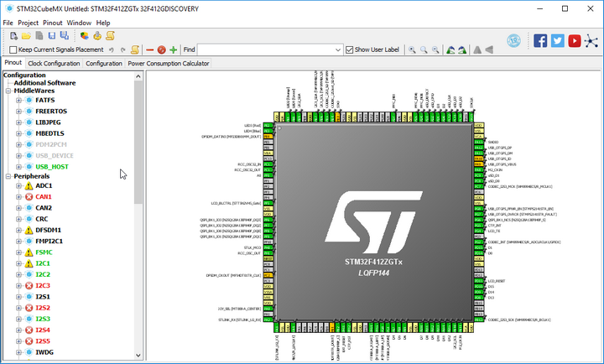This screenshot has width=604, height=364.
Task: Click the tree panel scrollbar down arrow
Action: 138,356
